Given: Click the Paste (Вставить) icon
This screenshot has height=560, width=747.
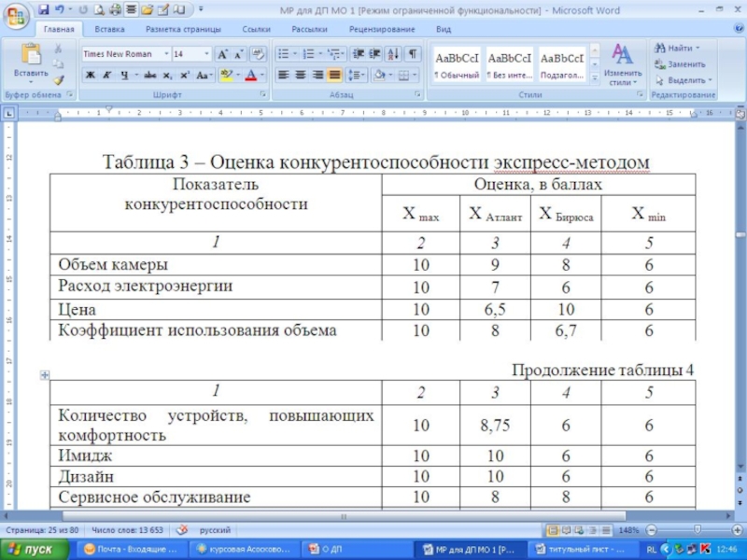Looking at the screenshot, I should 31,59.
